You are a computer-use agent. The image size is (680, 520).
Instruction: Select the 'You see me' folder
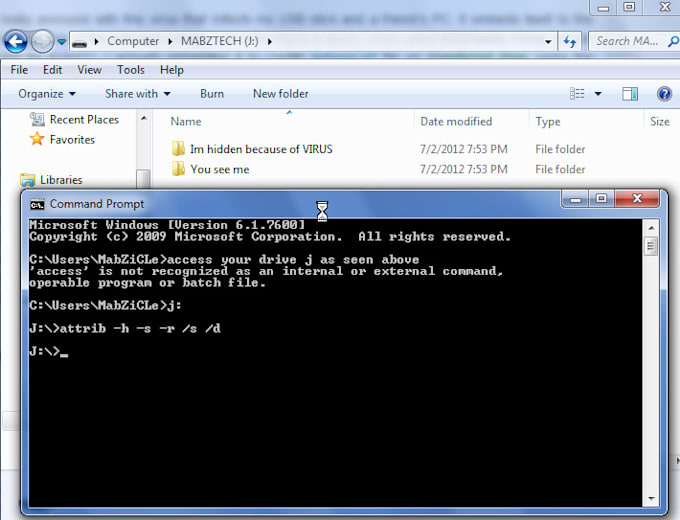click(x=219, y=170)
